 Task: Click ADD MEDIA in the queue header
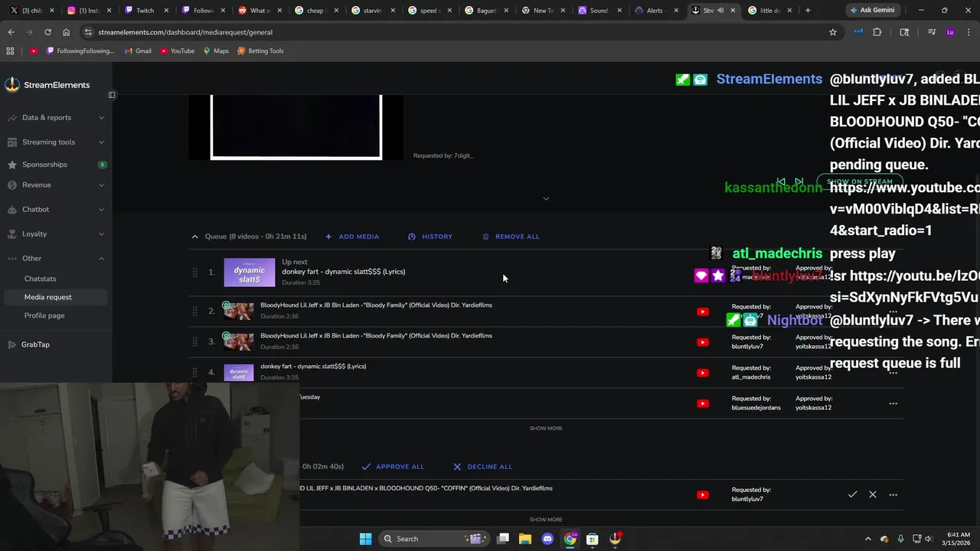pyautogui.click(x=352, y=236)
